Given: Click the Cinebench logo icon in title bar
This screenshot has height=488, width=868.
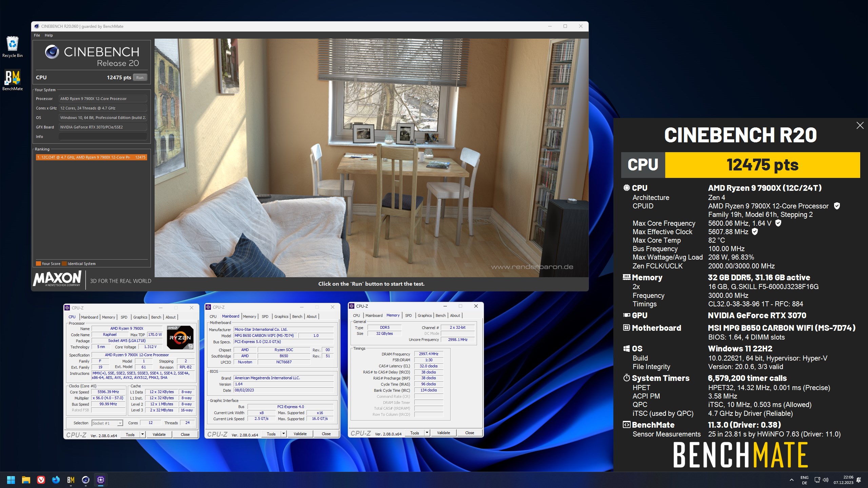Looking at the screenshot, I should (37, 26).
